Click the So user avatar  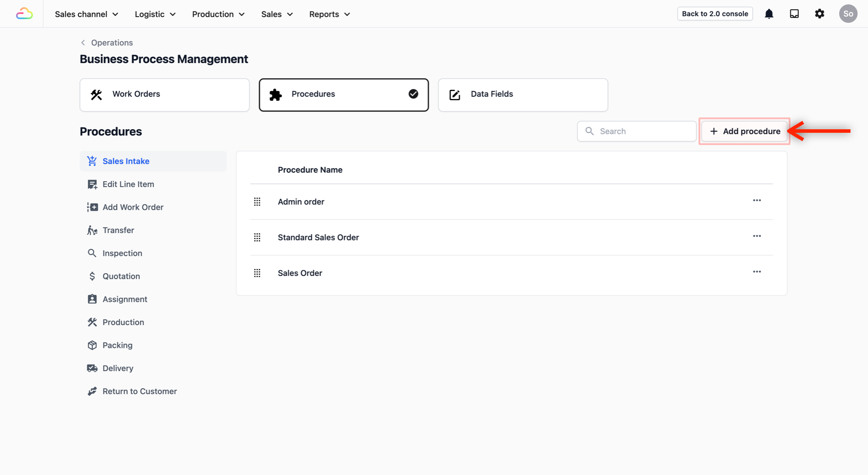click(848, 14)
